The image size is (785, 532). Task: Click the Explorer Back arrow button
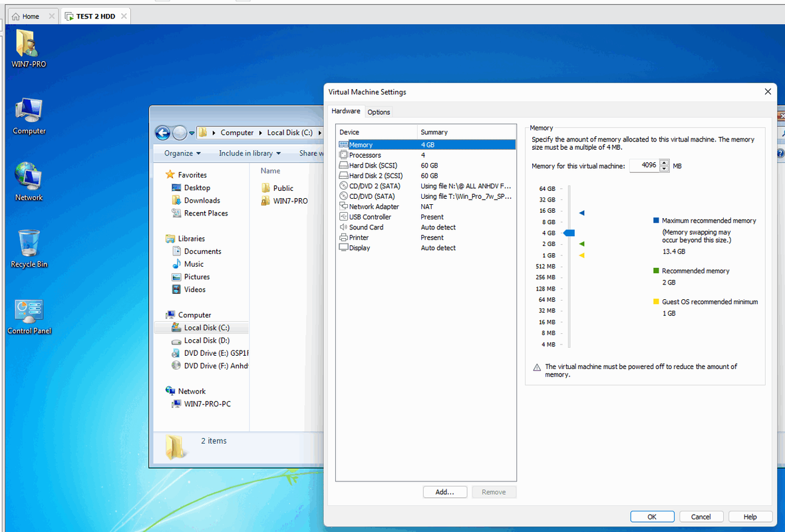[x=163, y=132]
